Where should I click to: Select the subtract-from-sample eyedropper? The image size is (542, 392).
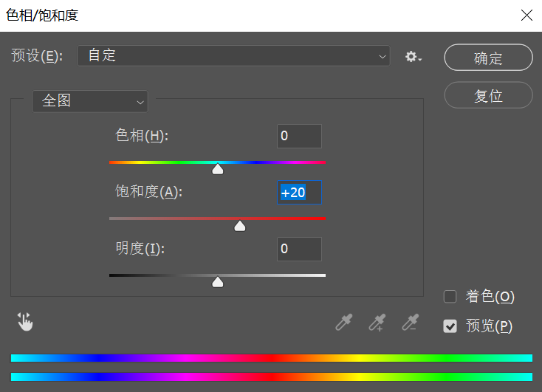[x=411, y=323]
